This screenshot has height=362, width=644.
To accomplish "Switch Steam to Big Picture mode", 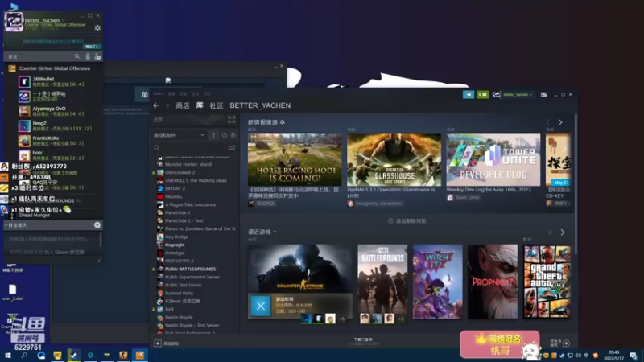I will [544, 94].
